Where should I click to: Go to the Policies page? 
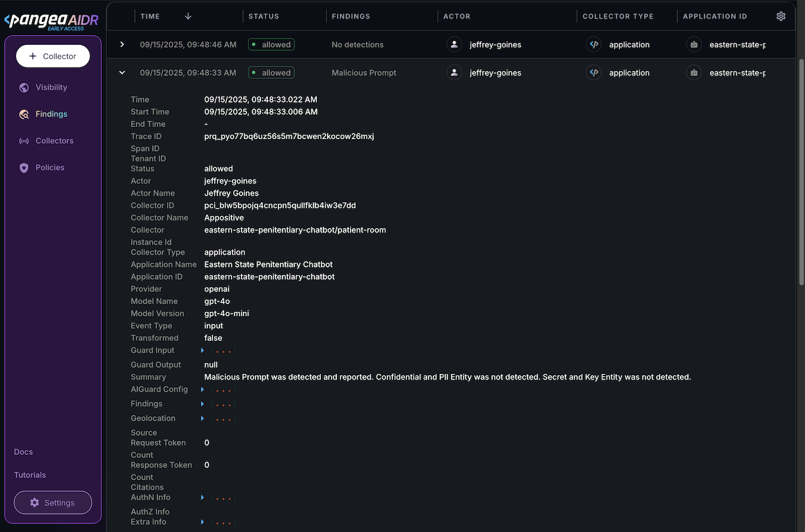(50, 168)
